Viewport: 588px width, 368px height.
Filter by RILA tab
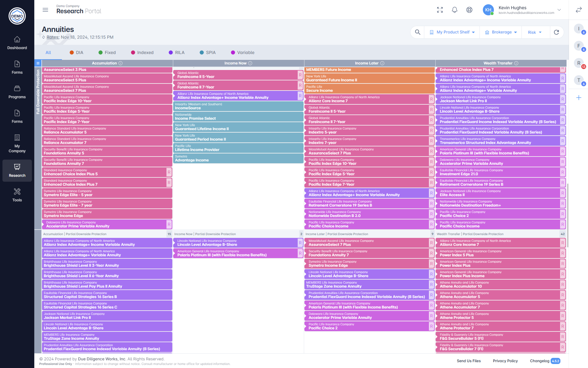coord(177,52)
